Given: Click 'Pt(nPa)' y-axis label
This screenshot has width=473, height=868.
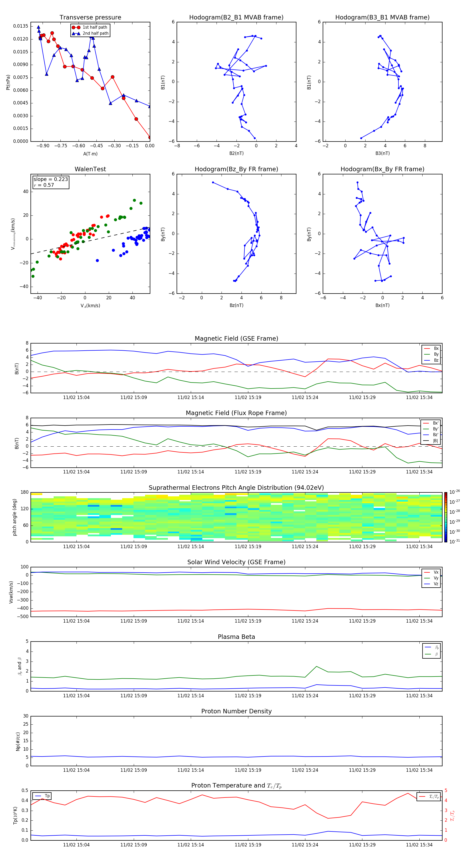Looking at the screenshot, I should pyautogui.click(x=8, y=82).
